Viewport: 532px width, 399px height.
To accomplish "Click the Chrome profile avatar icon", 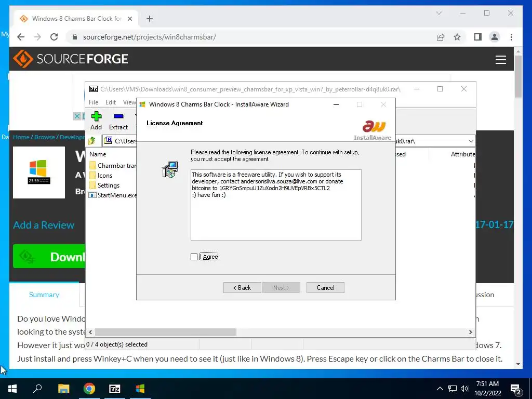I will tap(495, 37).
